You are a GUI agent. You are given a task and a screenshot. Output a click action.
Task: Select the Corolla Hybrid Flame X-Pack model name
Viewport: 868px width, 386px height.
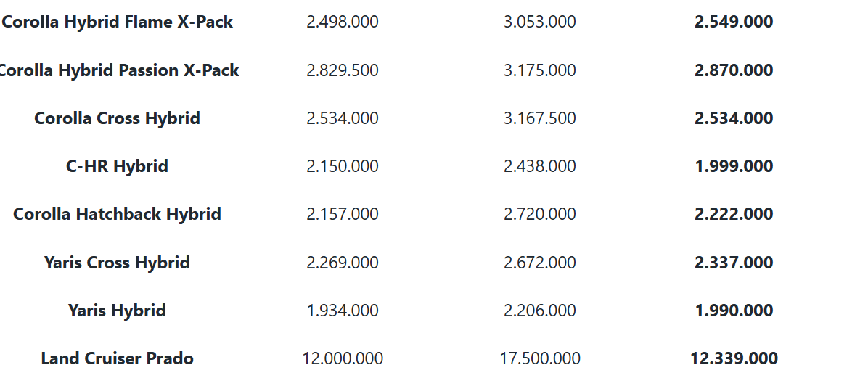tap(118, 22)
